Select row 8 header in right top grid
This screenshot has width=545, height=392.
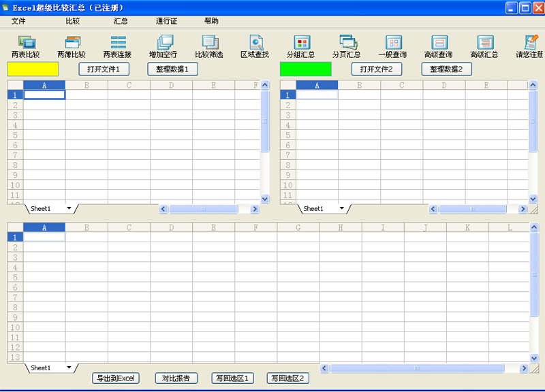coord(288,165)
